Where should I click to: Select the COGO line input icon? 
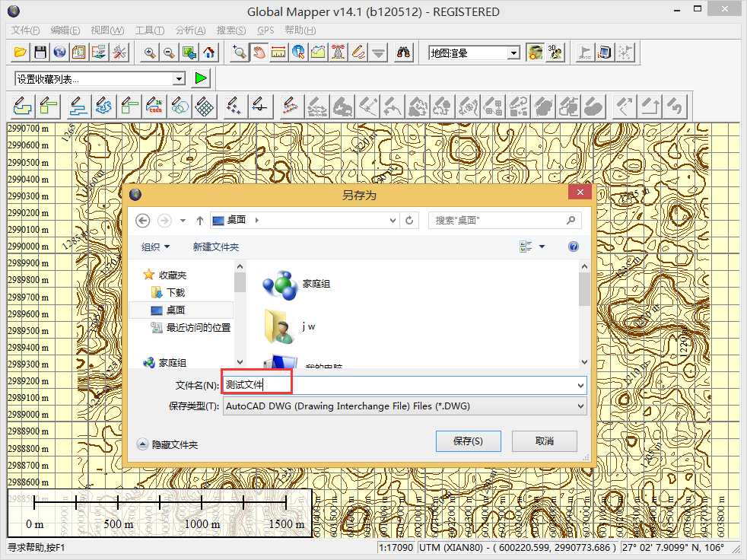coord(155,107)
